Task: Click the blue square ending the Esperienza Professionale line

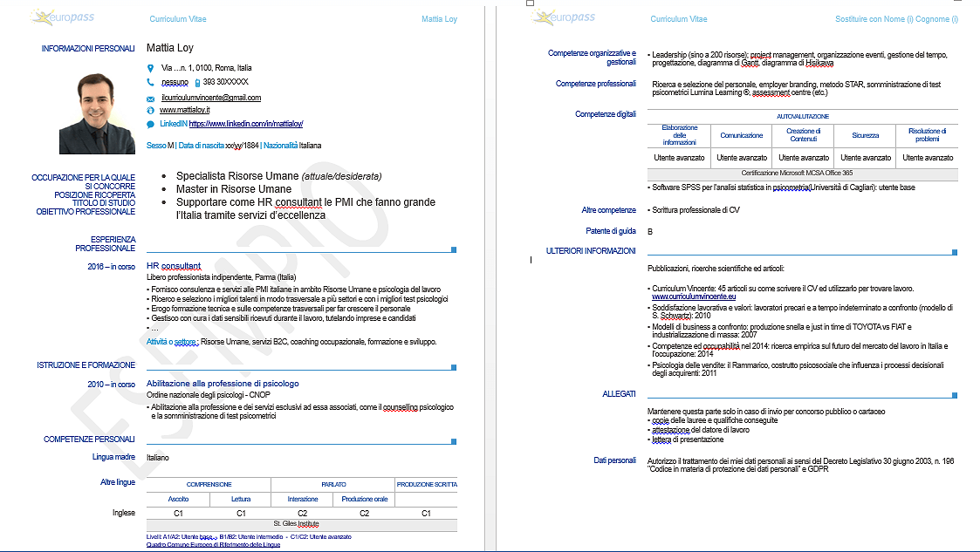Action: coord(454,249)
